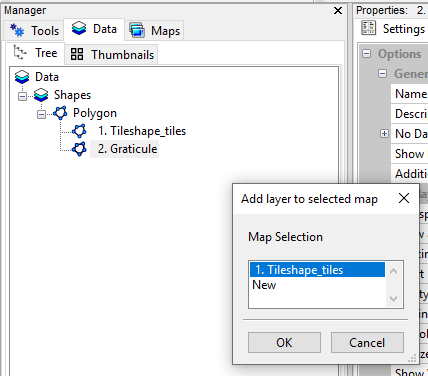
Task: Click the Data tab layers icon
Action: tap(79, 28)
